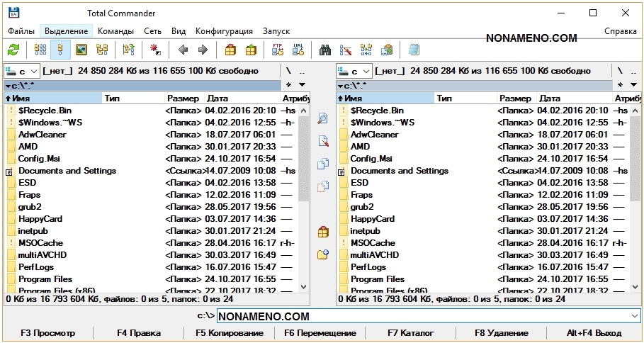
Task: Unpack files with the green-arrow box icon
Action: pos(251,50)
